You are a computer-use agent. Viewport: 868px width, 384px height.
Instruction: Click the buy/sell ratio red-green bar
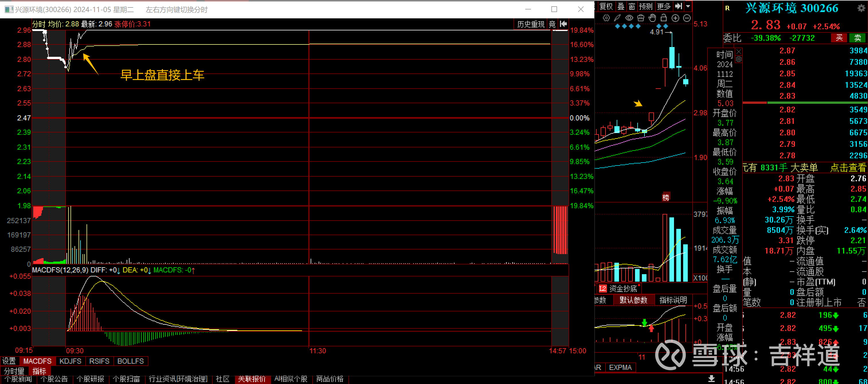tap(805, 102)
